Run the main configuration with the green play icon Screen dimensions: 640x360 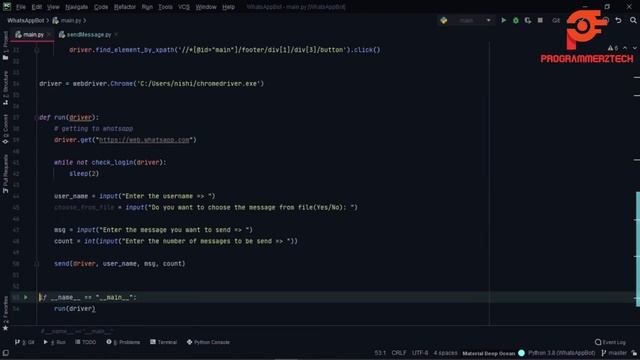point(504,20)
